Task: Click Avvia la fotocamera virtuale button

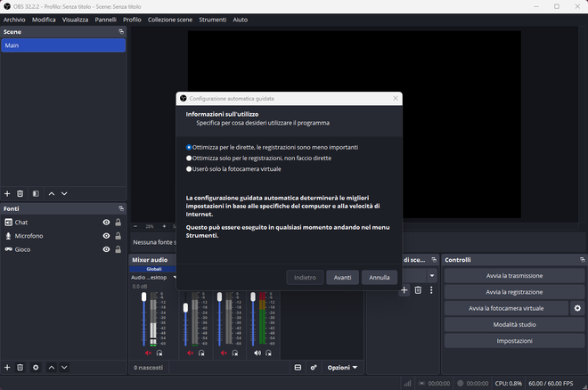Action: click(x=506, y=308)
